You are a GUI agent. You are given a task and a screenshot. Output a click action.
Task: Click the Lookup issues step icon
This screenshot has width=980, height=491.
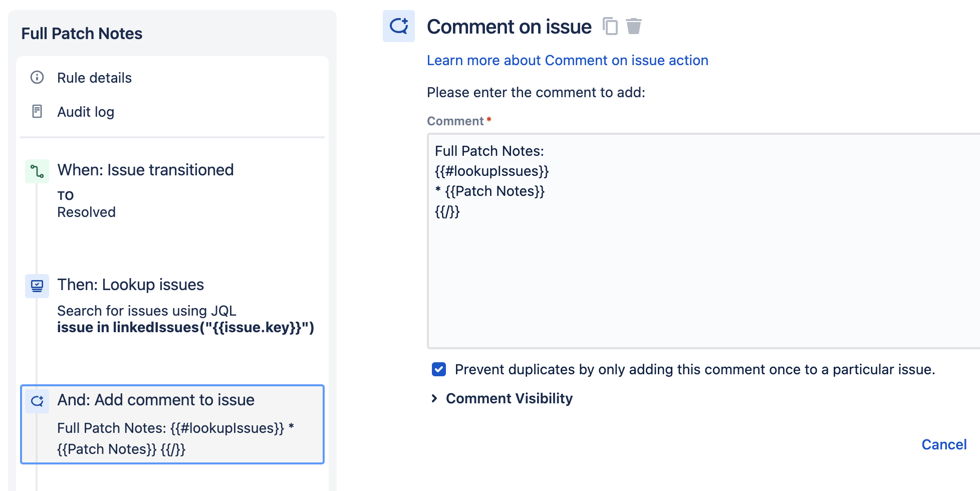(x=37, y=286)
